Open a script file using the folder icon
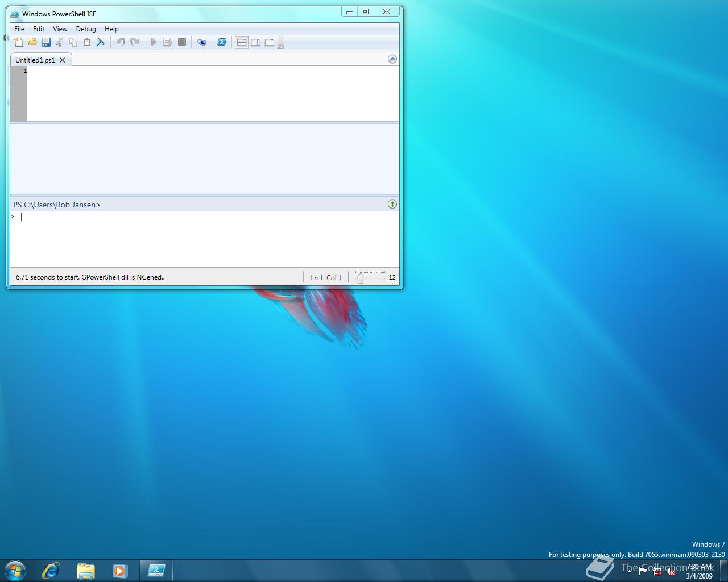This screenshot has height=582, width=728. coord(32,42)
